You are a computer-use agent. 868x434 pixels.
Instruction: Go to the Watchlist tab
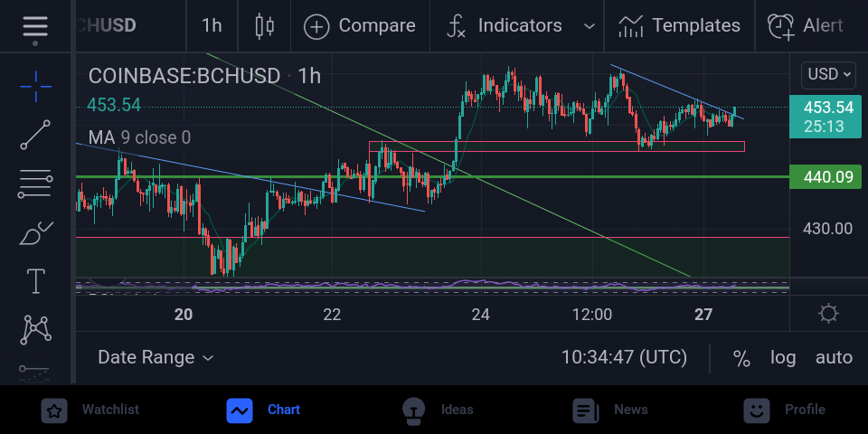click(x=90, y=410)
